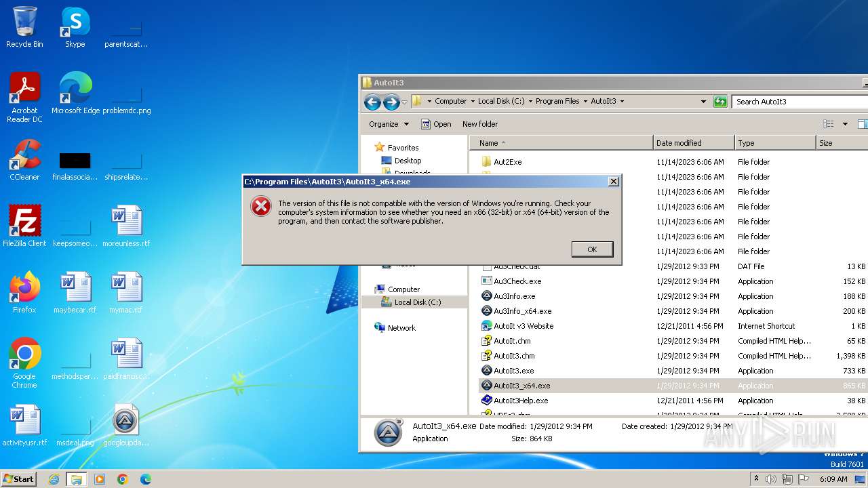Sort by the Type column header
868x488 pixels.
tap(775, 143)
